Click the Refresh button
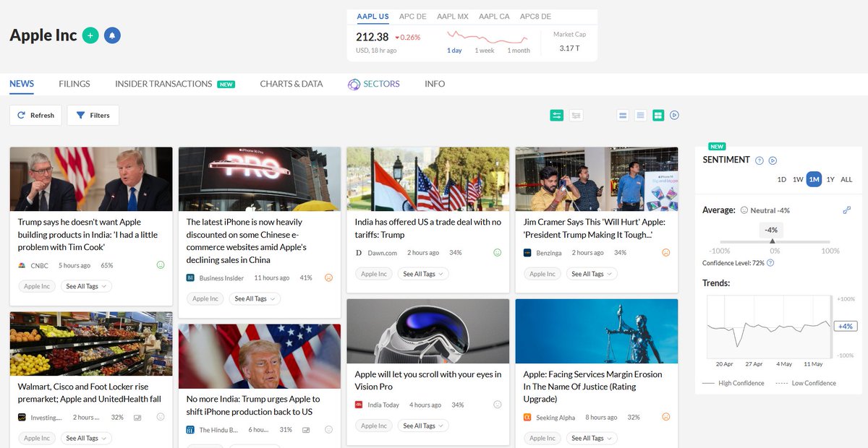868x448 pixels. pos(35,115)
